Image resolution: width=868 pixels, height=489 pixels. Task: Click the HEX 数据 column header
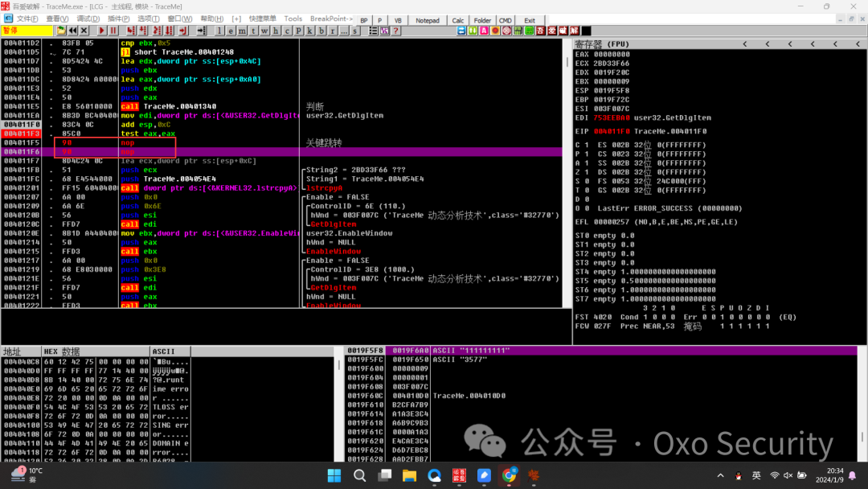[95, 351]
